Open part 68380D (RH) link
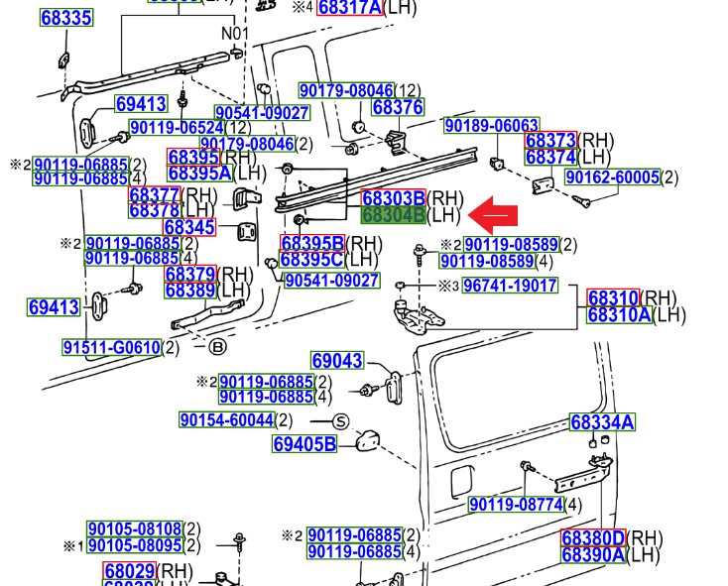 (593, 538)
